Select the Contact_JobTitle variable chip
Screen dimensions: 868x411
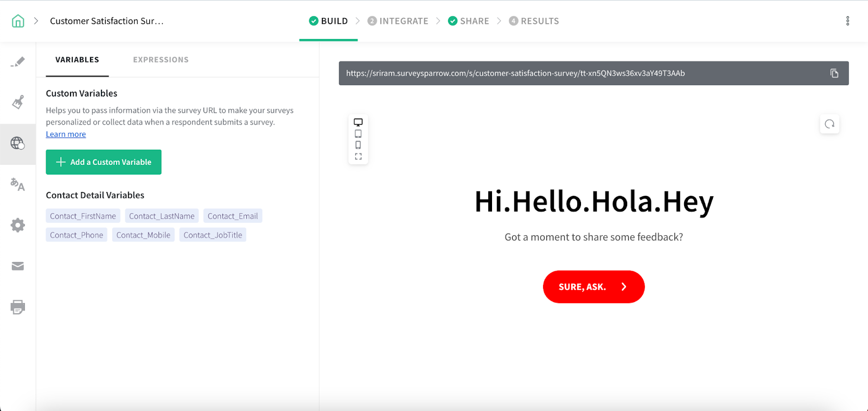tap(213, 235)
